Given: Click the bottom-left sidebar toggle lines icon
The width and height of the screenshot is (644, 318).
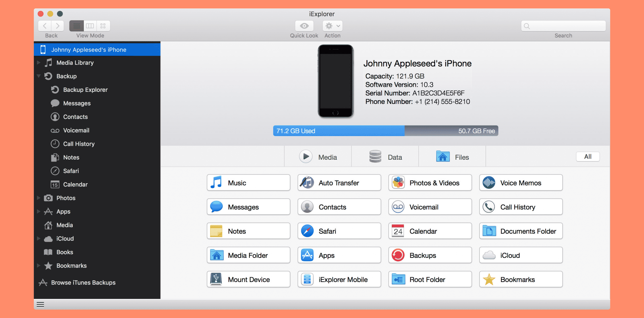Looking at the screenshot, I should 40,305.
